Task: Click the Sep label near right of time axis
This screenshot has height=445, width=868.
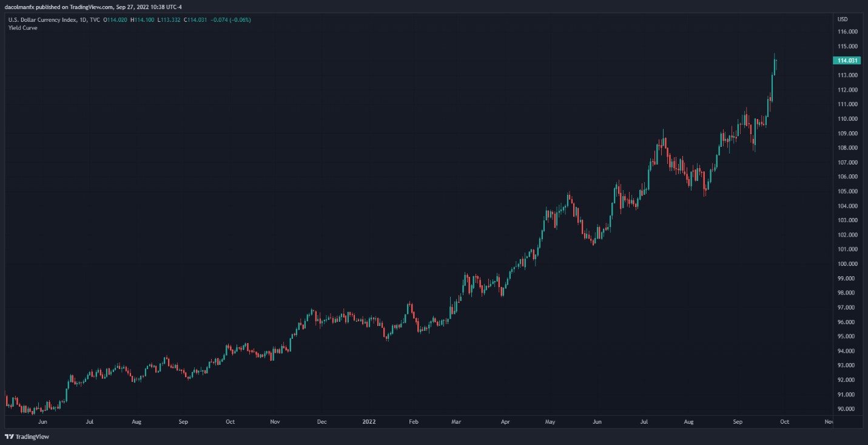Action: (738, 421)
